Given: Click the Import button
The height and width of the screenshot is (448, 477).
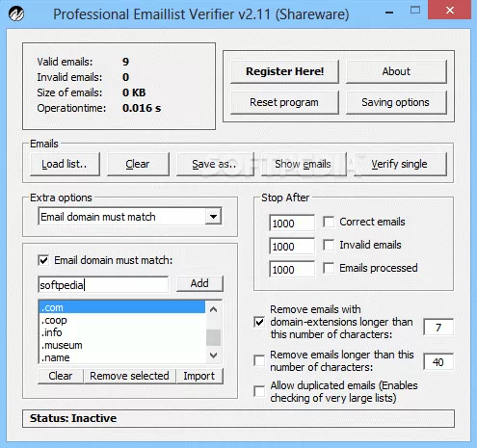Looking at the screenshot, I should tap(199, 376).
